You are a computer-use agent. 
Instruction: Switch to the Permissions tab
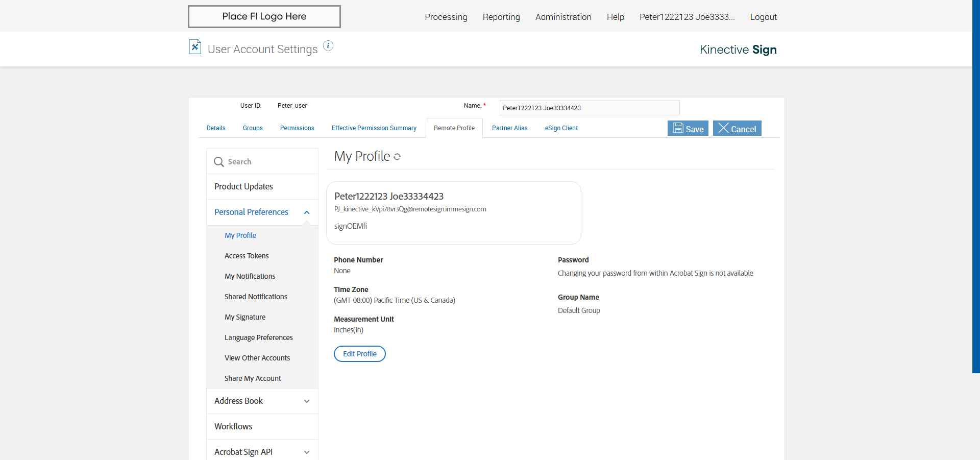[297, 128]
